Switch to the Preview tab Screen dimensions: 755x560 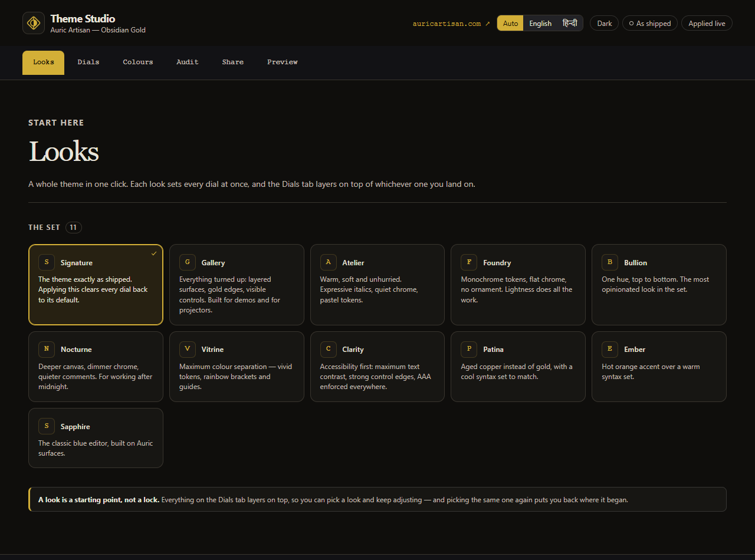click(x=283, y=62)
